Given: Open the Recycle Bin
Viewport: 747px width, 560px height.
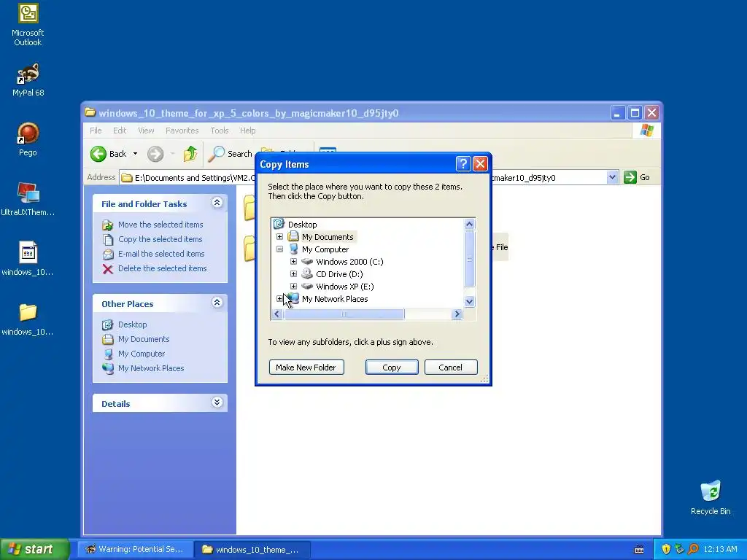Looking at the screenshot, I should coord(711,497).
